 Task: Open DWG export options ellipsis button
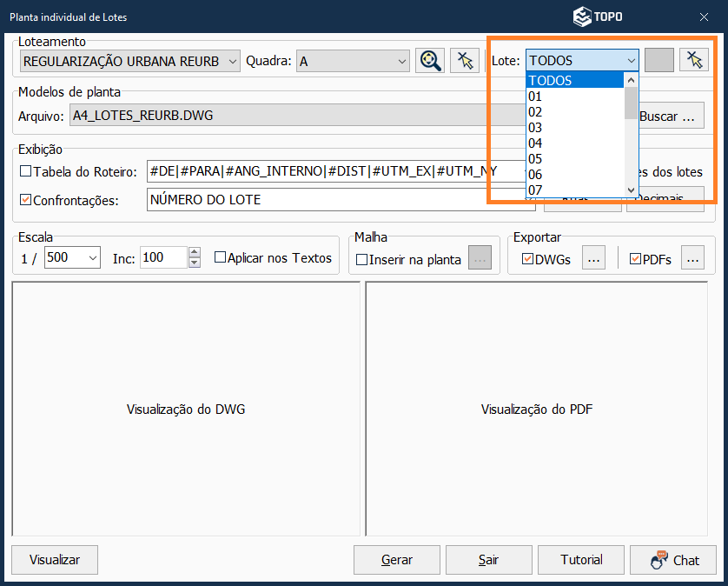click(x=593, y=258)
